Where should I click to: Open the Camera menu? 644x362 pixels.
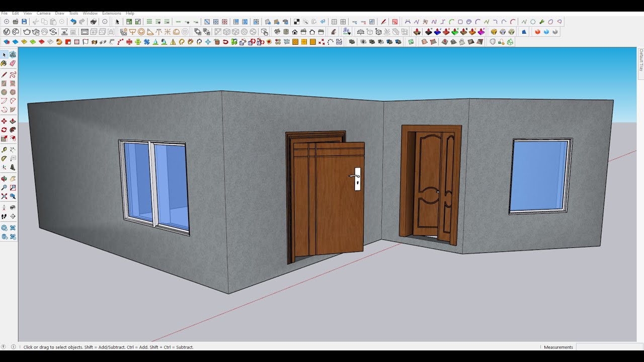coord(43,13)
